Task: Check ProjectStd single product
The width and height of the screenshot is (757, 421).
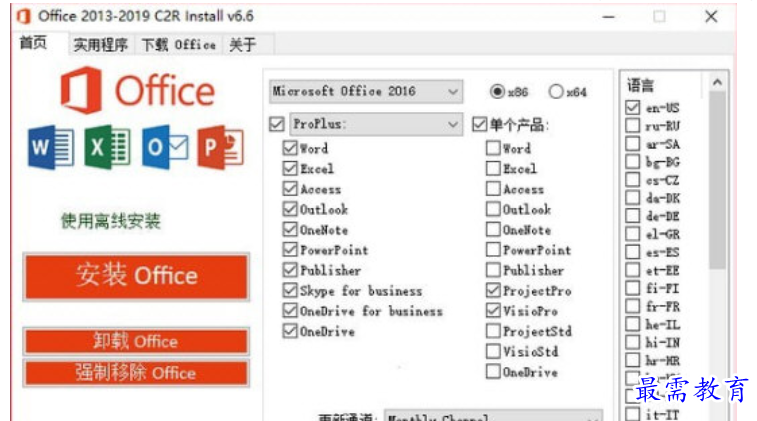Action: coord(493,331)
